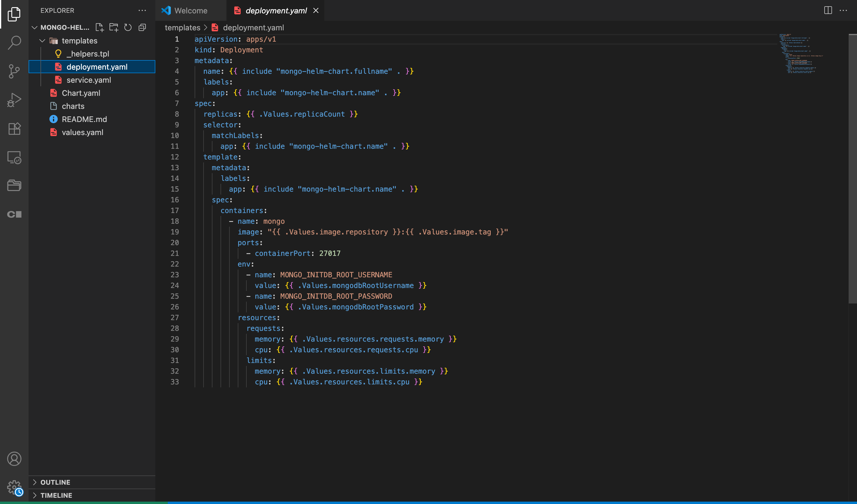Open the Extensions view
This screenshot has height=504, width=857.
[14, 129]
